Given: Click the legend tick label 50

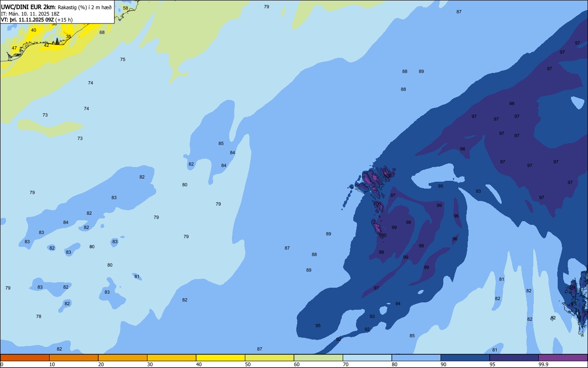Looking at the screenshot, I should (x=248, y=364).
